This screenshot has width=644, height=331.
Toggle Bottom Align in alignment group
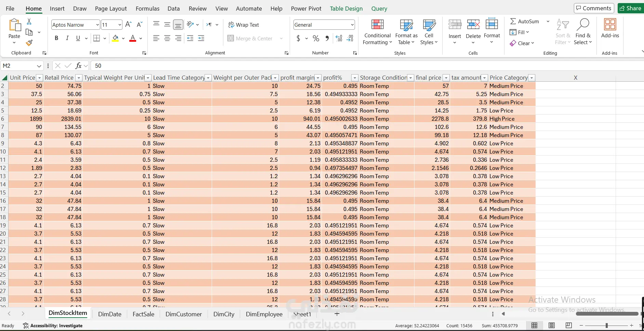click(178, 25)
